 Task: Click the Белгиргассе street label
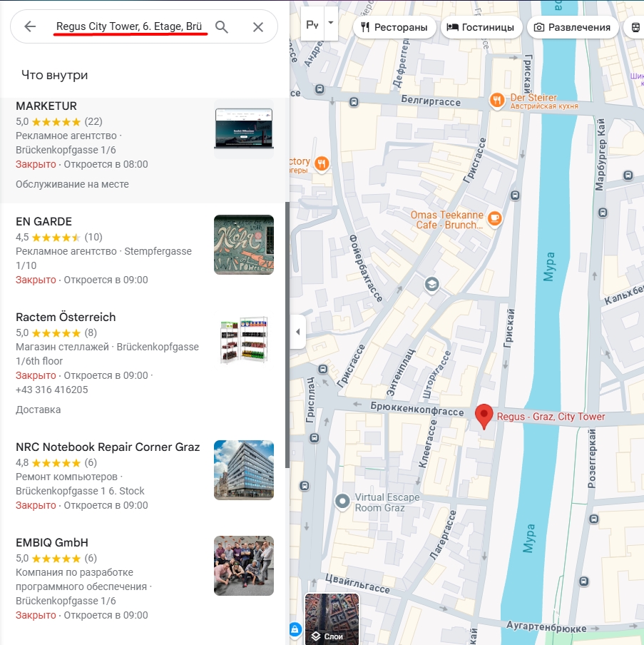point(431,101)
